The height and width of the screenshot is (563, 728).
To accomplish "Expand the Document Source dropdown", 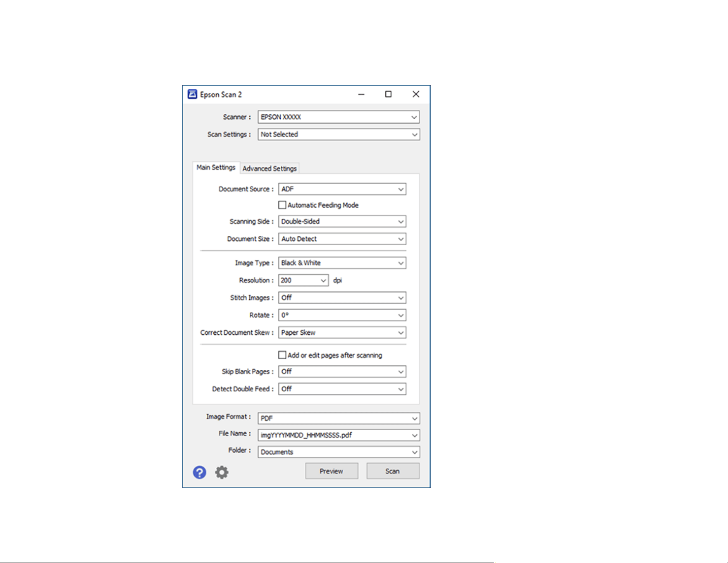I will pyautogui.click(x=342, y=189).
